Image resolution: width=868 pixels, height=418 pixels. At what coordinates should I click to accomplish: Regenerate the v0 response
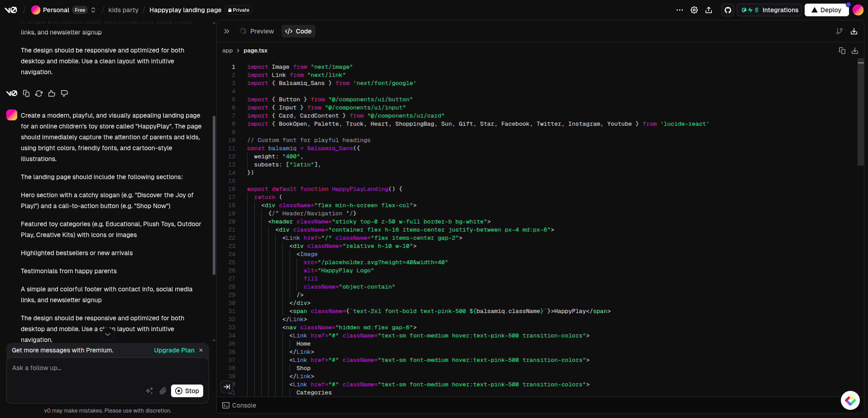(39, 93)
